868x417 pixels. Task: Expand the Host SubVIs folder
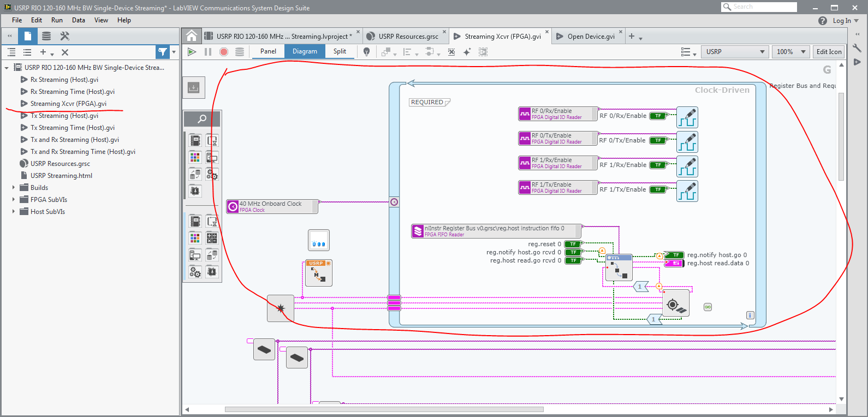point(14,212)
